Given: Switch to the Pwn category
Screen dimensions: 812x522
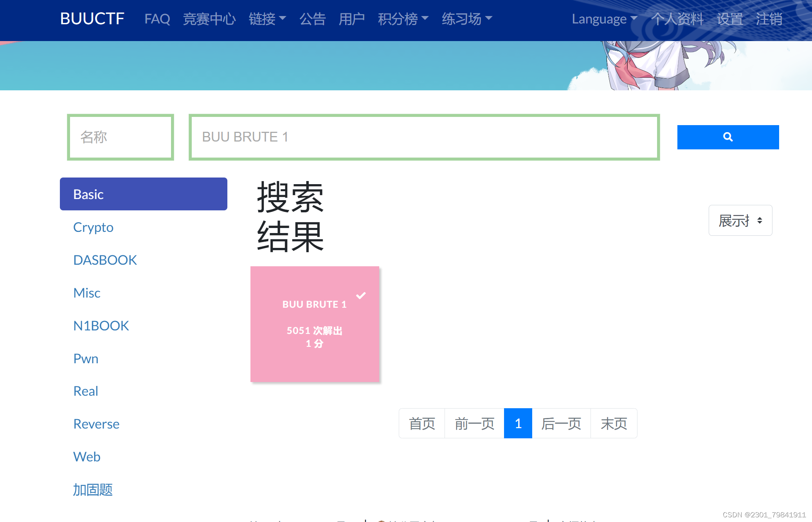Looking at the screenshot, I should click(x=86, y=358).
